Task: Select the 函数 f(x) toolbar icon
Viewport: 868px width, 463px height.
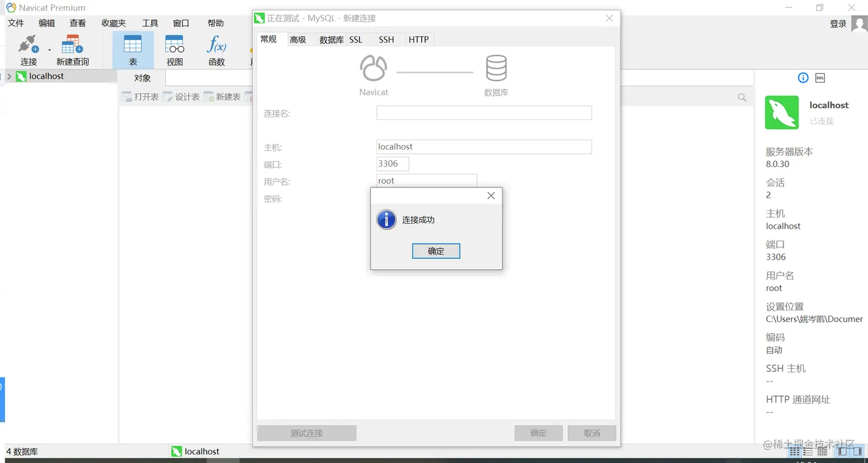Action: pyautogui.click(x=216, y=44)
